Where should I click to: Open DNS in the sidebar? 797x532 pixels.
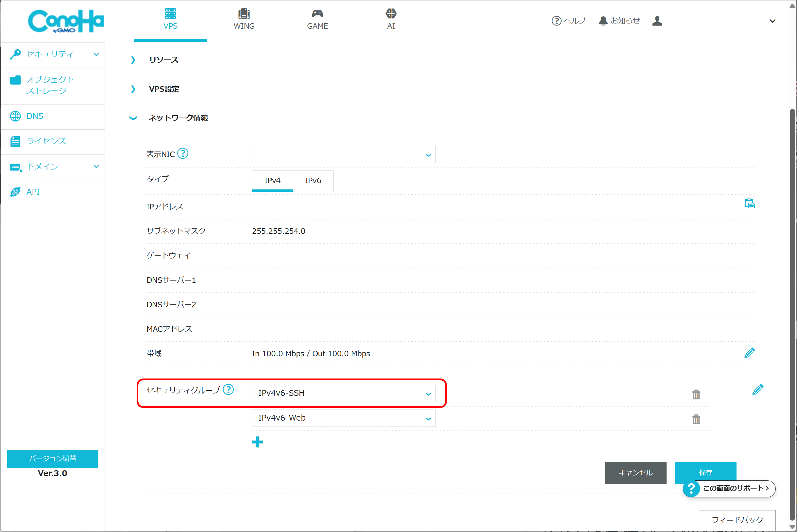click(35, 116)
